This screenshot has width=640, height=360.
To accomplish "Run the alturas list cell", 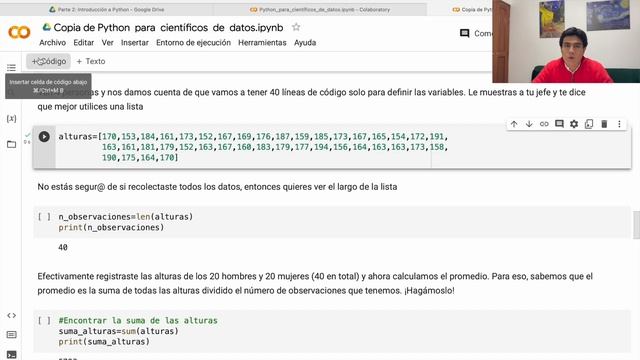I will [x=44, y=136].
